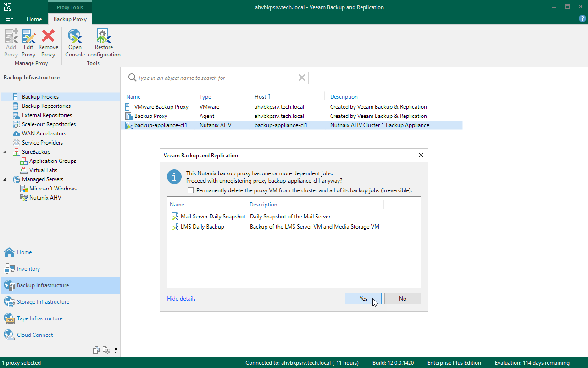The width and height of the screenshot is (588, 368).
Task: Switch to the Cloud Connect view
Action: 60,335
